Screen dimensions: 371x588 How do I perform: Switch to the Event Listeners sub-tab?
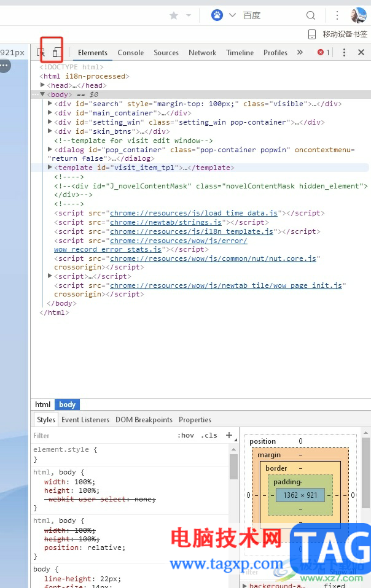[x=85, y=420]
